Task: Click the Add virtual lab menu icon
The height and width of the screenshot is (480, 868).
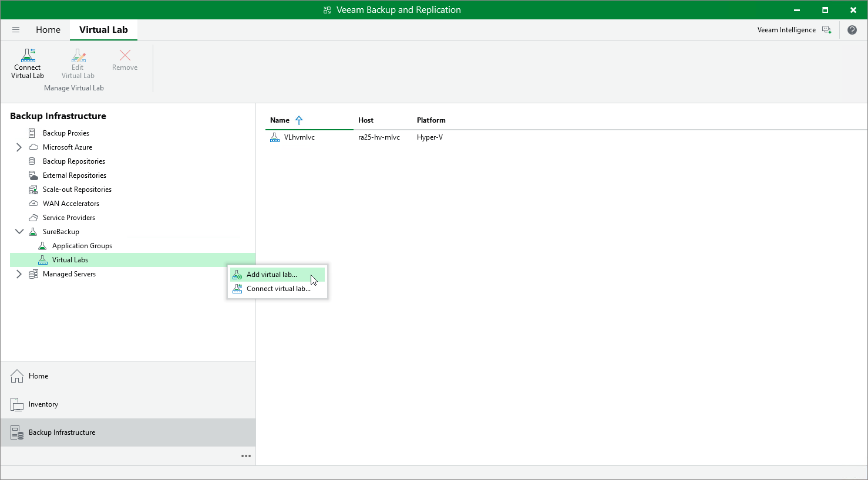Action: (237, 275)
